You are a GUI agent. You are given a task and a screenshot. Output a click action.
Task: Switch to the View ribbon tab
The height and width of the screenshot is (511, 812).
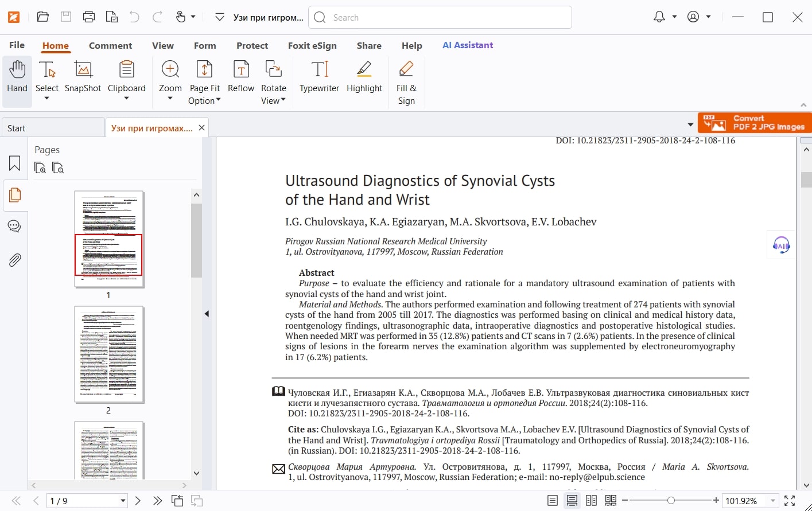(x=162, y=45)
